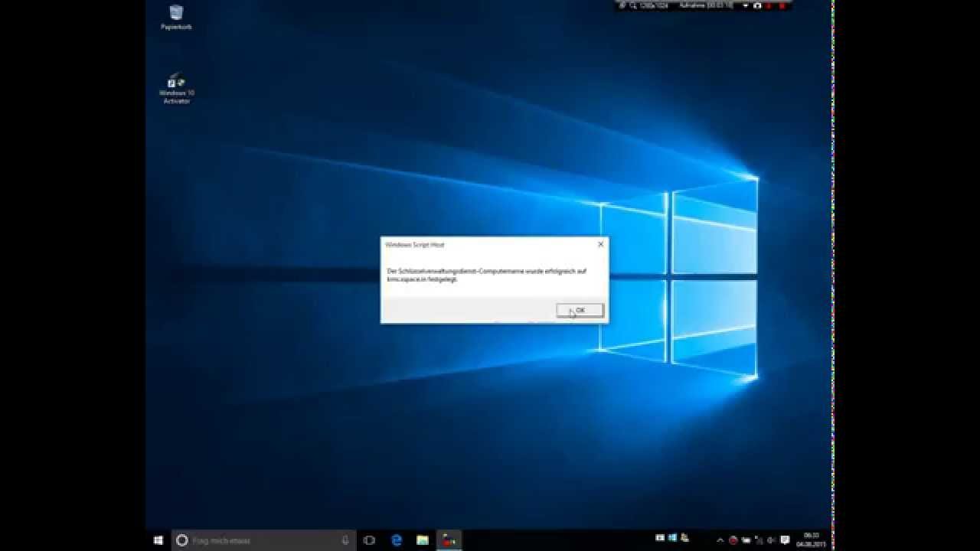This screenshot has width=980, height=551.
Task: Switch to the running script taskbar app
Action: [x=449, y=540]
